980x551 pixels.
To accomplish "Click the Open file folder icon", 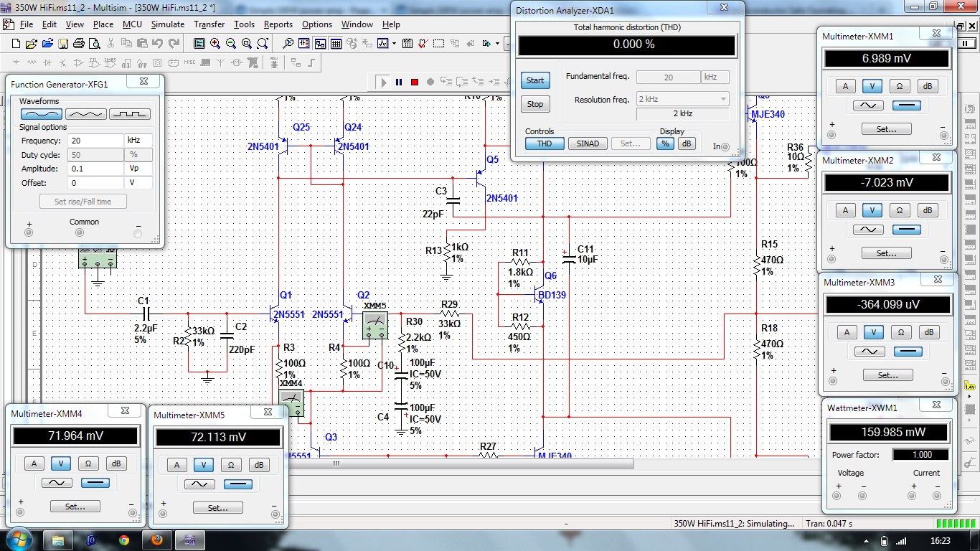I will point(32,44).
